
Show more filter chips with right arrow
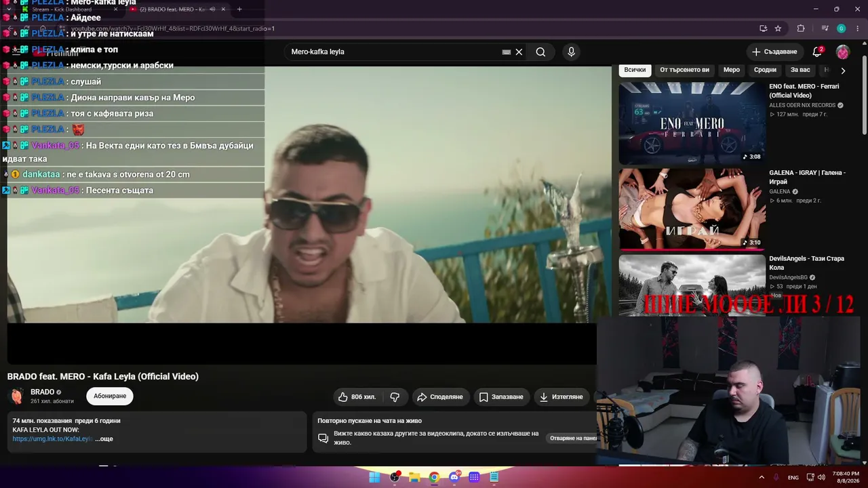[x=843, y=70]
